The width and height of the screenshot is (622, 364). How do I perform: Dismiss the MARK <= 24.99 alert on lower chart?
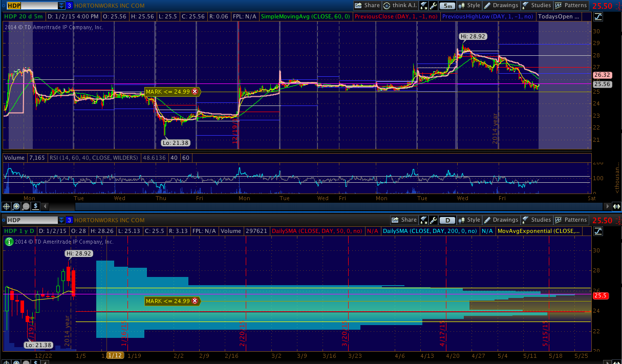tap(195, 301)
